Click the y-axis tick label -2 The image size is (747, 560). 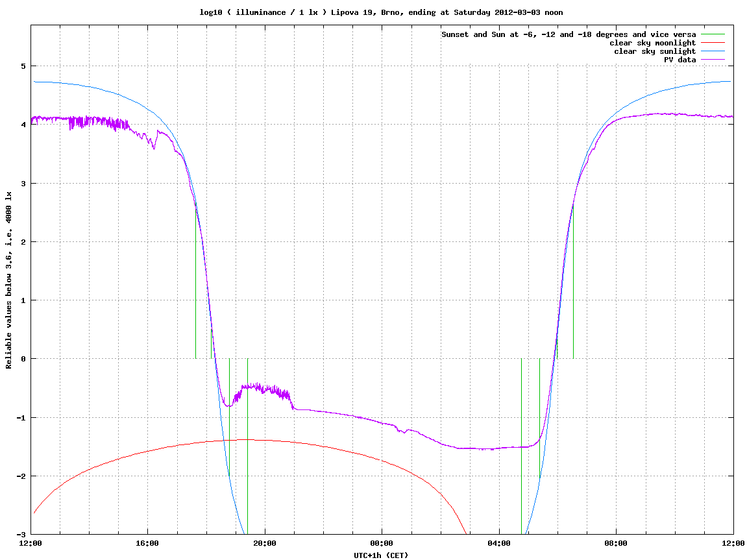click(21, 476)
